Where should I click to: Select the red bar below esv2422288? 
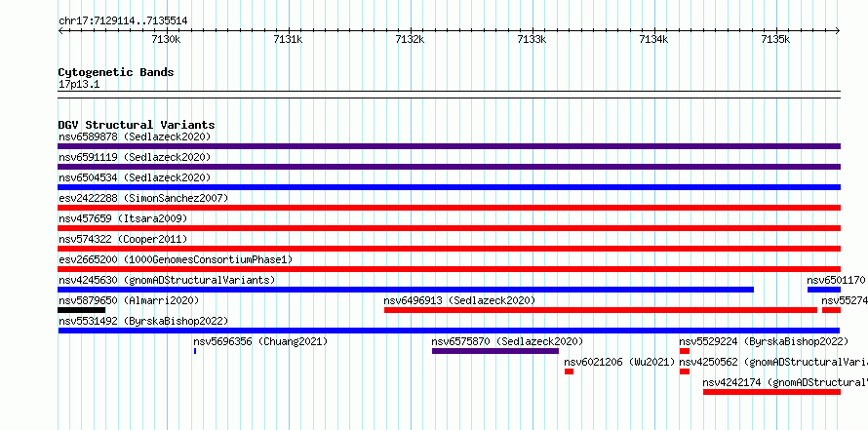(x=449, y=208)
